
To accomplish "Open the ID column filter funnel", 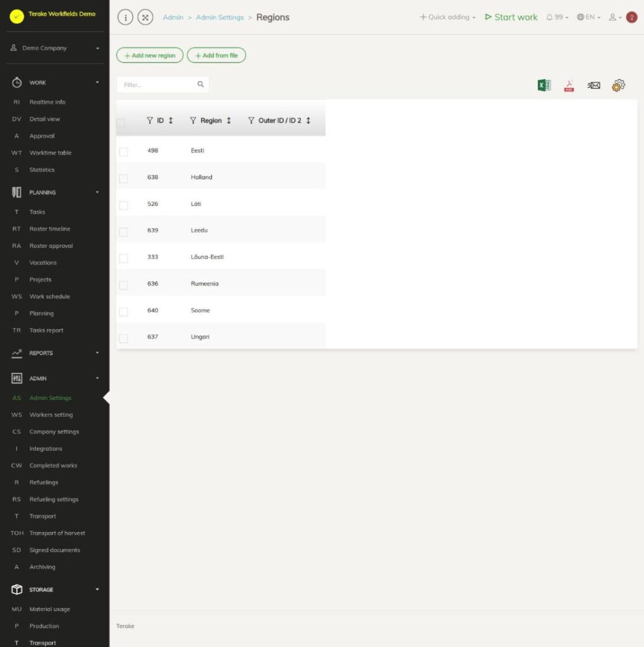I will point(149,121).
